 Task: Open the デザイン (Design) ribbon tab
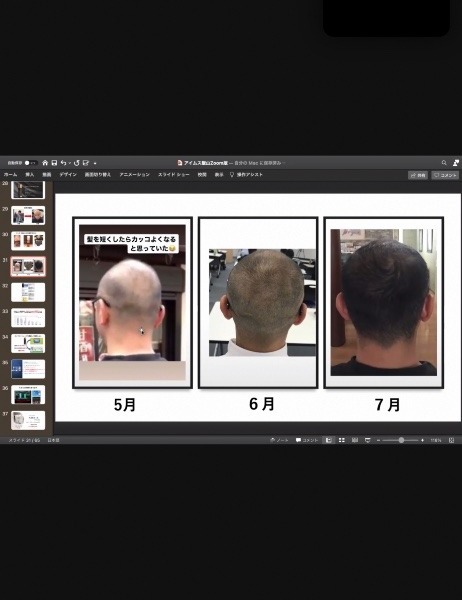click(x=68, y=174)
